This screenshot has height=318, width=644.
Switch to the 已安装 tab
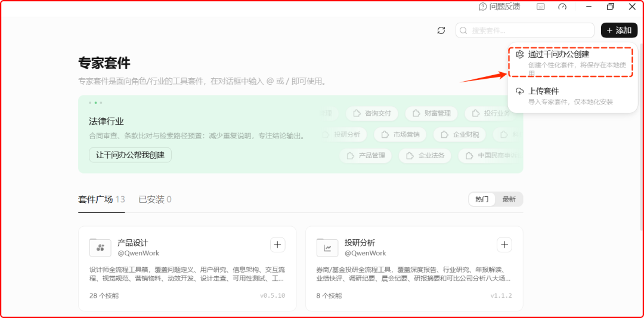(155, 200)
